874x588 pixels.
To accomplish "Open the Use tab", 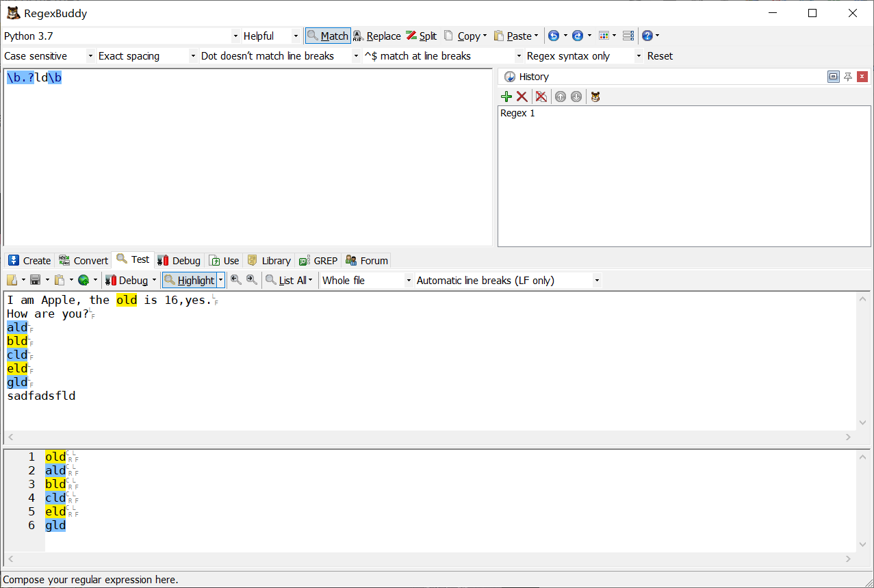I will pyautogui.click(x=224, y=260).
